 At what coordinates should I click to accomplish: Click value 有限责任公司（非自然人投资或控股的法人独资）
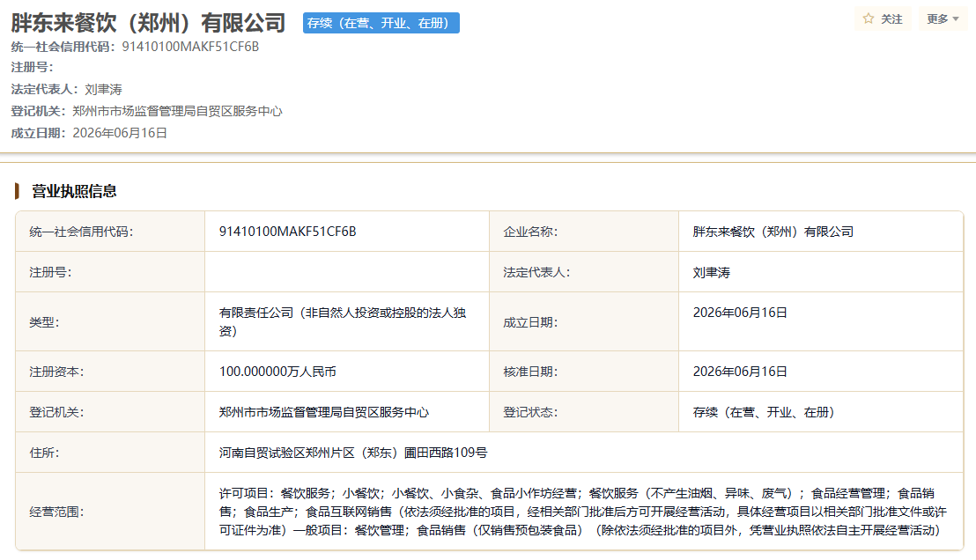click(343, 321)
